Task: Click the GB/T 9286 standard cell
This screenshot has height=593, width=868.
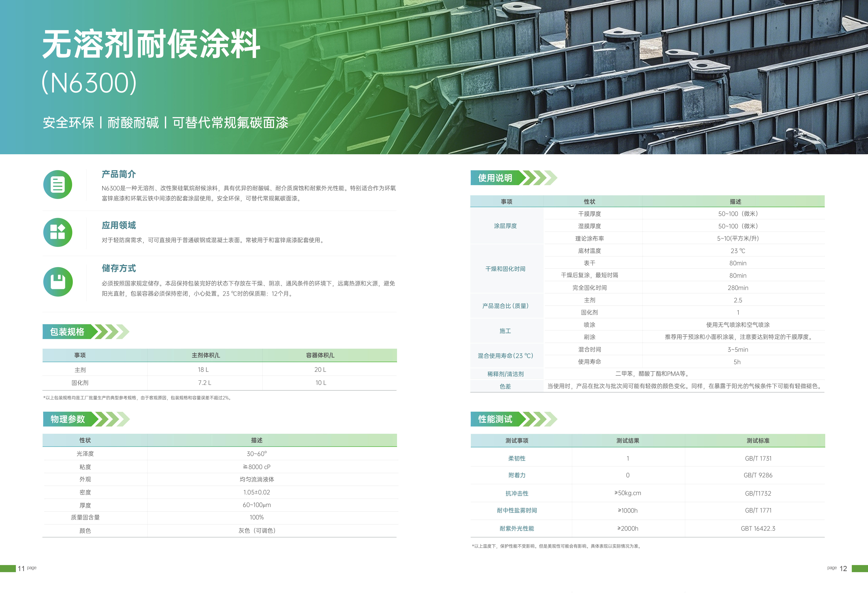Action: point(757,475)
